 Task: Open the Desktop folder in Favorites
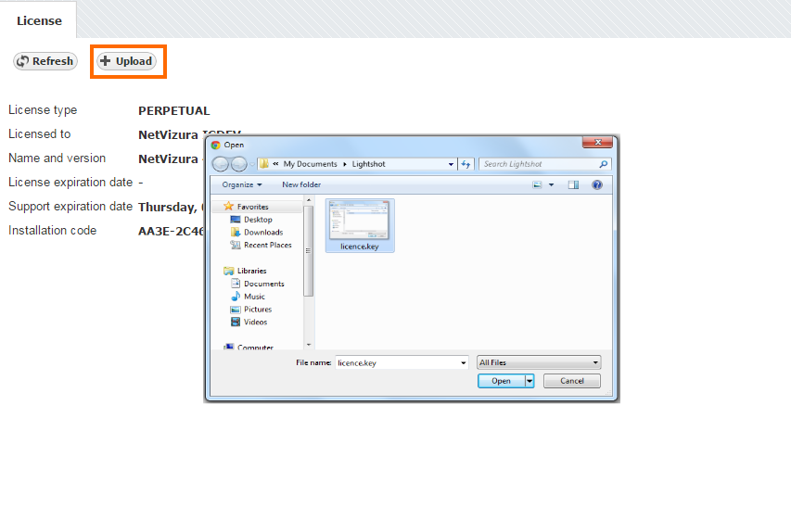[x=257, y=220]
